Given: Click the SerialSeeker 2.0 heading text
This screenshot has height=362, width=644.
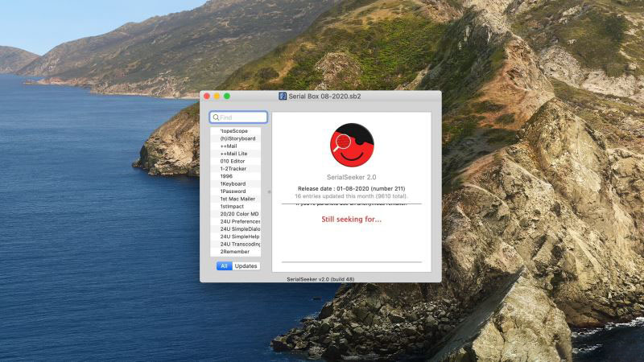Looking at the screenshot, I should [352, 177].
